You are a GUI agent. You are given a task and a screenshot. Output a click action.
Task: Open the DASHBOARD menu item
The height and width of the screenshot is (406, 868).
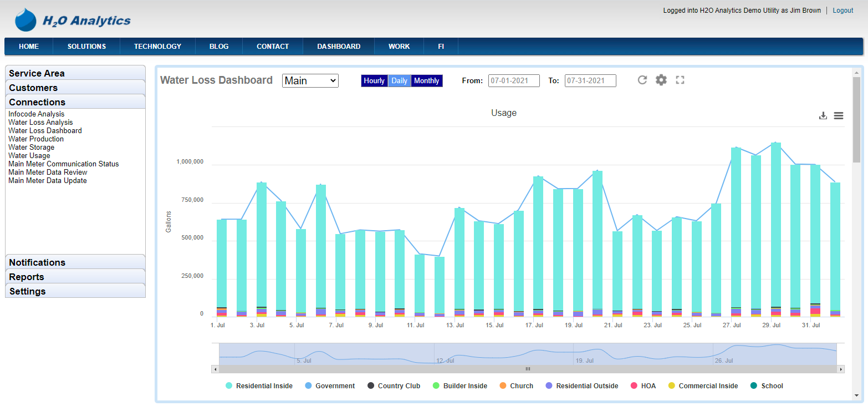(338, 47)
